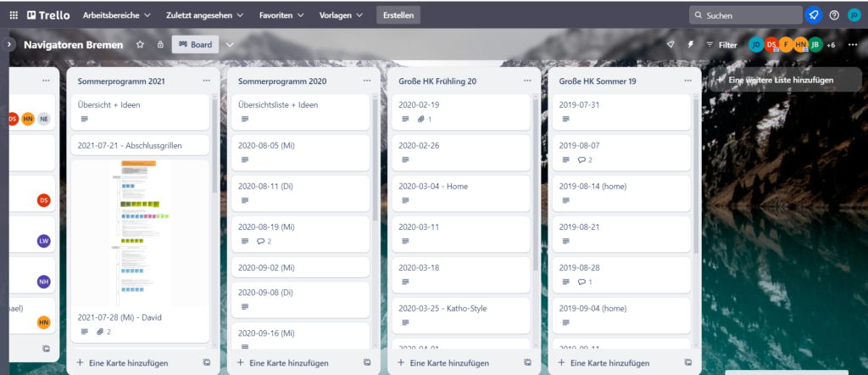Open the cover image of the 2021-07-28 card
The width and height of the screenshot is (868, 375).
pos(140,233)
